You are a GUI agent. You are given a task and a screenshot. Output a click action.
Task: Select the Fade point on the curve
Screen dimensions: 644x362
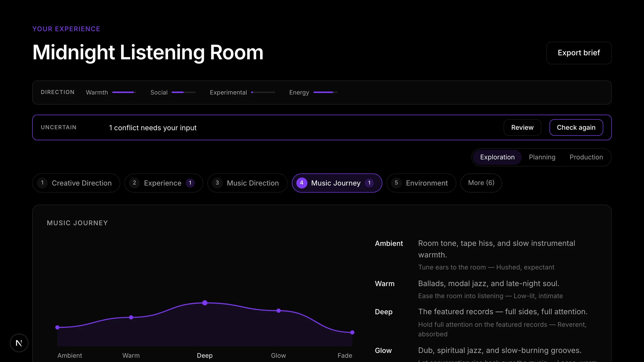coord(352,332)
